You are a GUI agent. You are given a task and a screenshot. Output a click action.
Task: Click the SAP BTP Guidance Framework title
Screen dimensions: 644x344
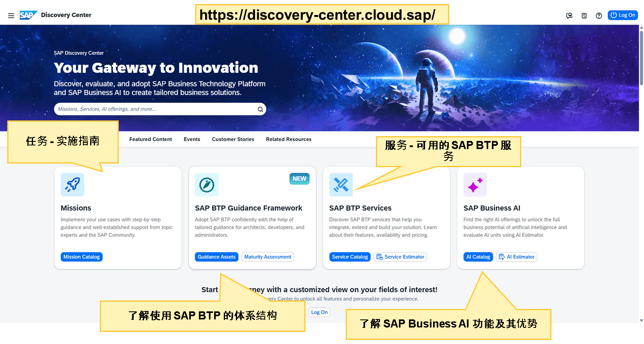[249, 208]
